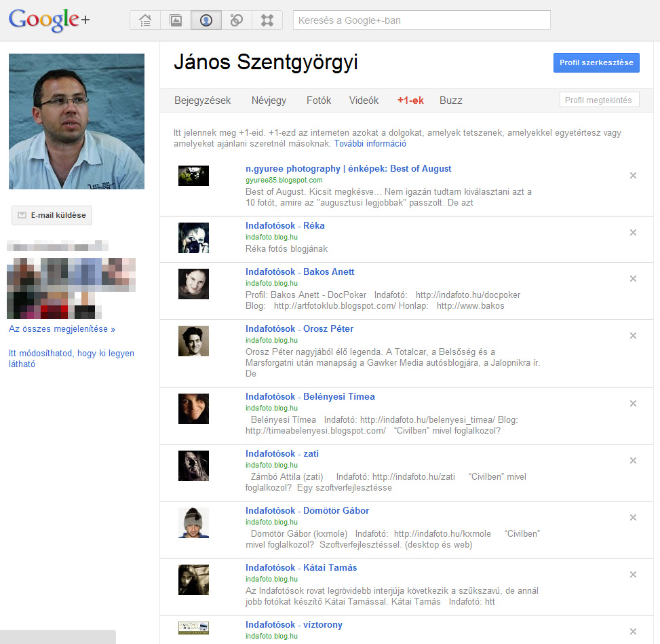Click the Google+ logo
The image size is (660, 644).
pos(50,20)
